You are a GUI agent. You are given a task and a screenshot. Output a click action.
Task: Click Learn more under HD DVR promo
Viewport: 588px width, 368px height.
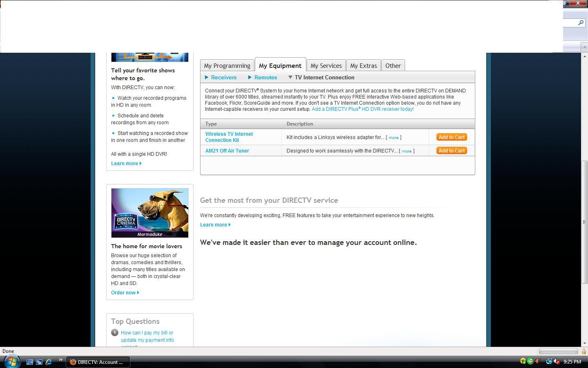click(126, 164)
